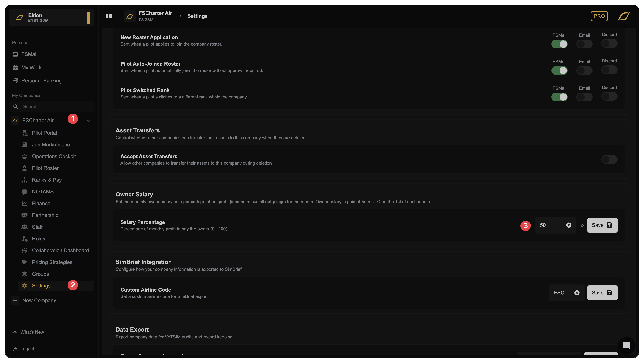Image resolution: width=644 pixels, height=363 pixels.
Task: Collapse the FSCharter Air company chevron
Action: (89, 121)
